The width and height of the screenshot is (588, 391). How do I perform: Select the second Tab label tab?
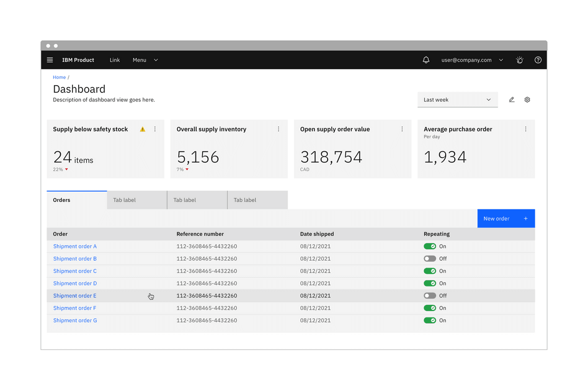tap(197, 200)
